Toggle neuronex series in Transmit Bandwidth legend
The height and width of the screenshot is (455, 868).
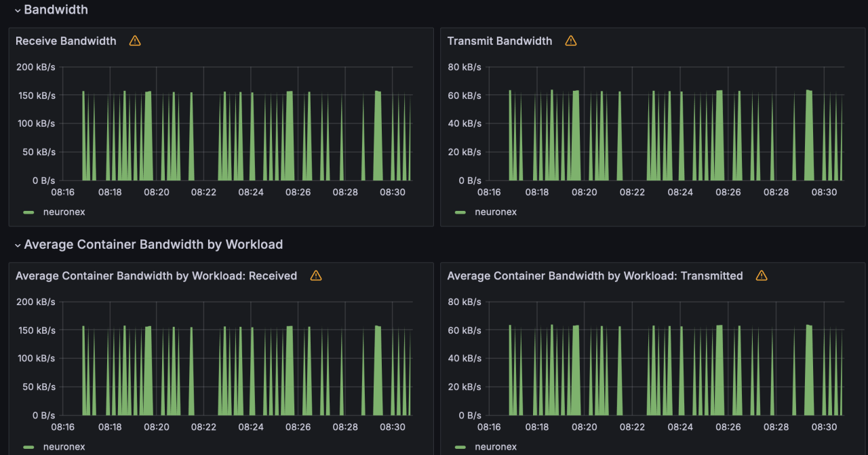click(x=496, y=212)
